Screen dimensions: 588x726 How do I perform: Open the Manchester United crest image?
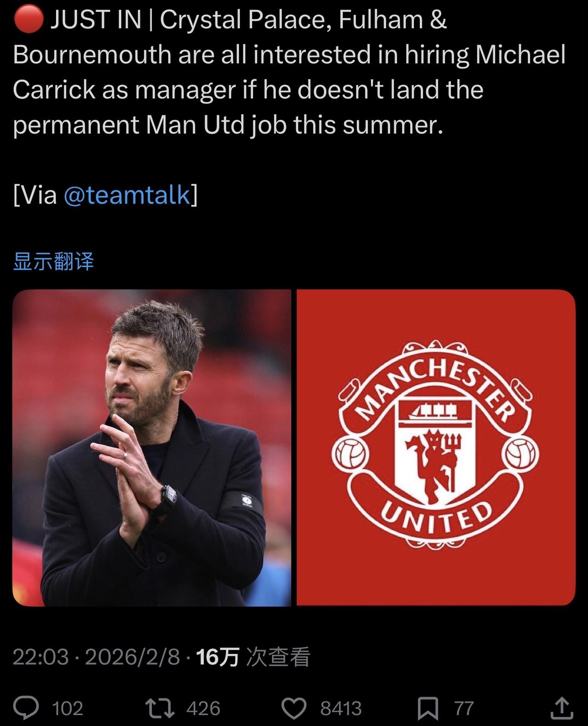[436, 448]
